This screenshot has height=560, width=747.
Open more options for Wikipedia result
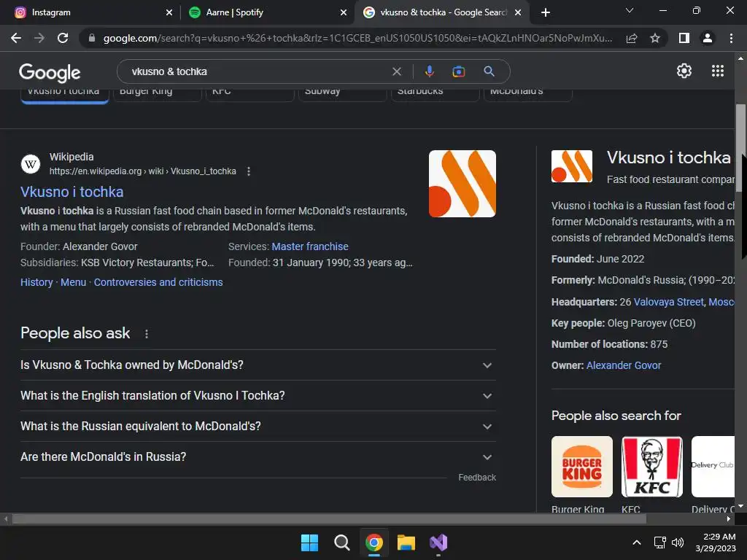tap(249, 171)
